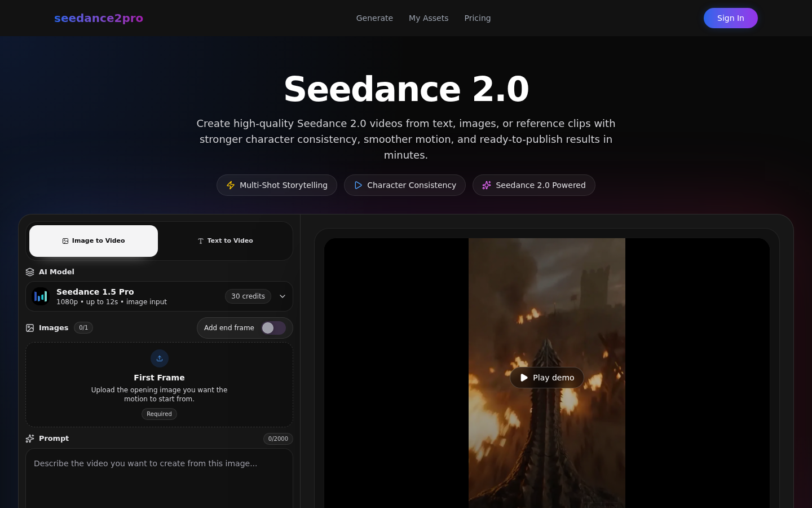
Task: Click the layers icon beside AI Model
Action: tap(30, 271)
